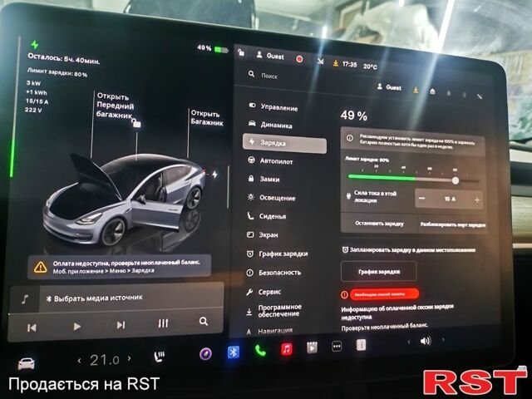532x399 pixels.
Task: Open the Навигация menu
Action: [x=269, y=330]
